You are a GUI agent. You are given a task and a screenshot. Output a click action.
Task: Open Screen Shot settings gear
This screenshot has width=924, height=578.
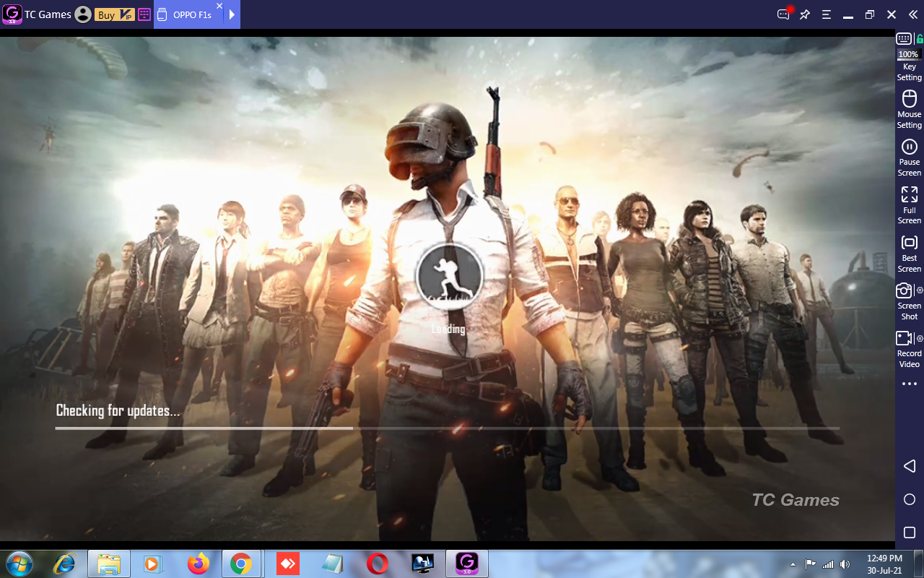920,290
